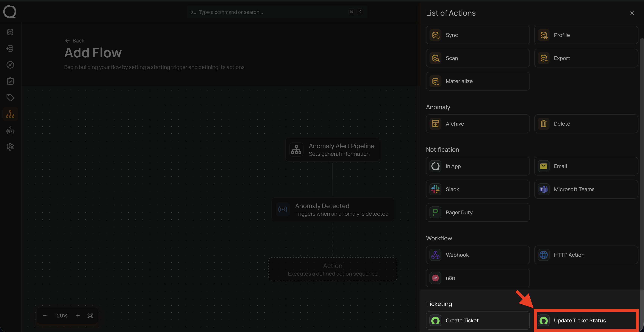Image resolution: width=644 pixels, height=332 pixels.
Task: Click the datastores database sidebar icon
Action: coord(10,32)
